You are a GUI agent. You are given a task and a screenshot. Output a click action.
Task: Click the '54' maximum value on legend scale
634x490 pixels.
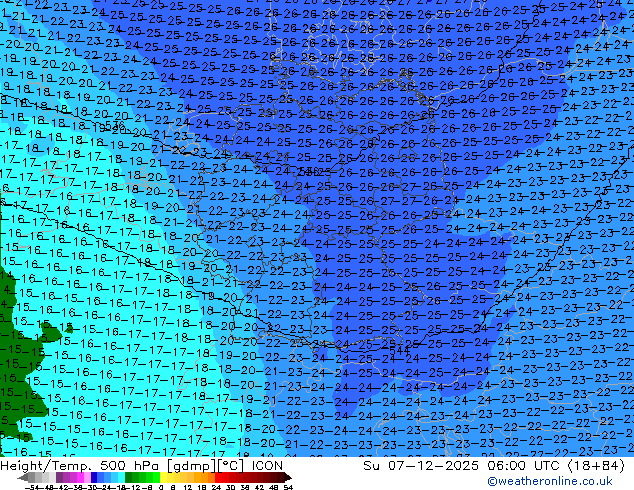288,487
